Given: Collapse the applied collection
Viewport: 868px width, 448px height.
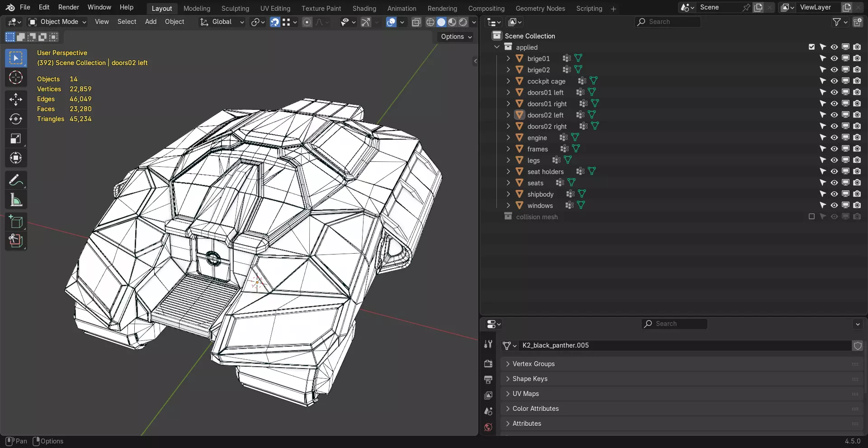Looking at the screenshot, I should [497, 47].
